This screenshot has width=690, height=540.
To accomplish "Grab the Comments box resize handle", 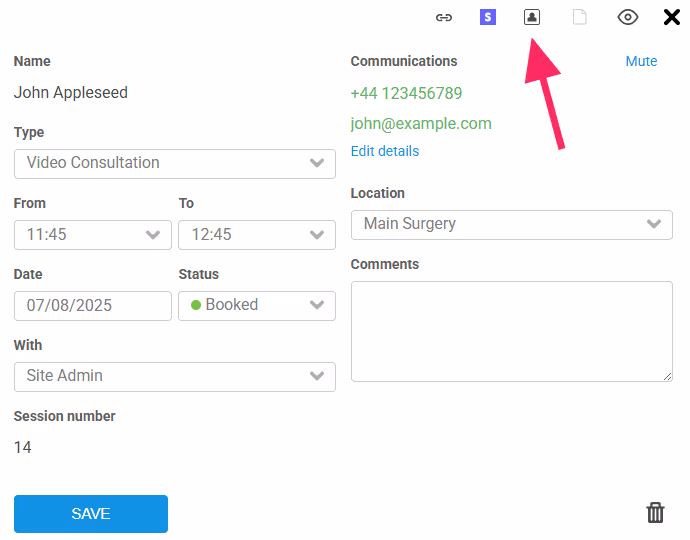I will [x=668, y=376].
